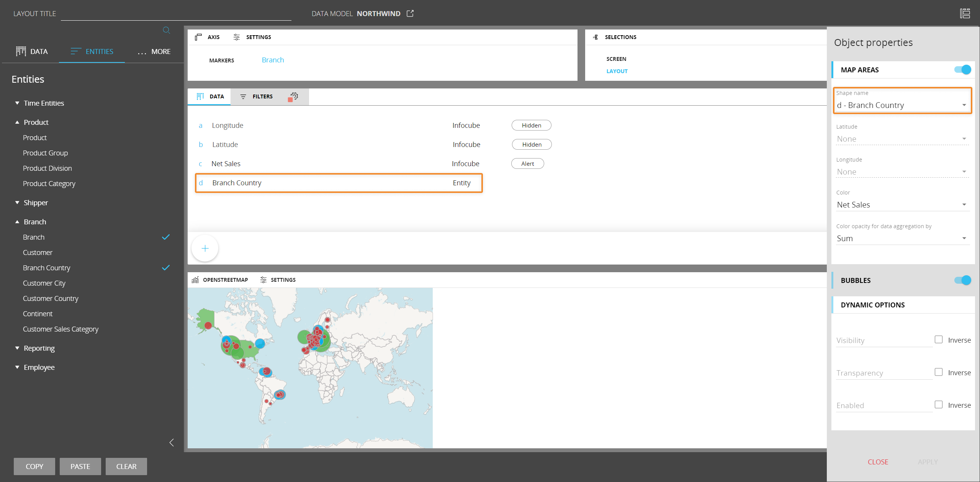Viewport: 980px width, 482px height.
Task: Check the Inverse box next to Visibility
Action: click(x=938, y=340)
